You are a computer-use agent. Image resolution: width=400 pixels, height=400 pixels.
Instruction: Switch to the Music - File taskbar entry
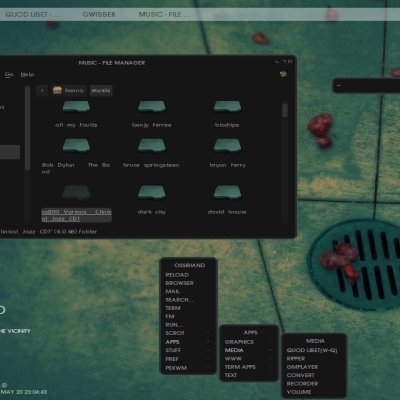point(164,15)
